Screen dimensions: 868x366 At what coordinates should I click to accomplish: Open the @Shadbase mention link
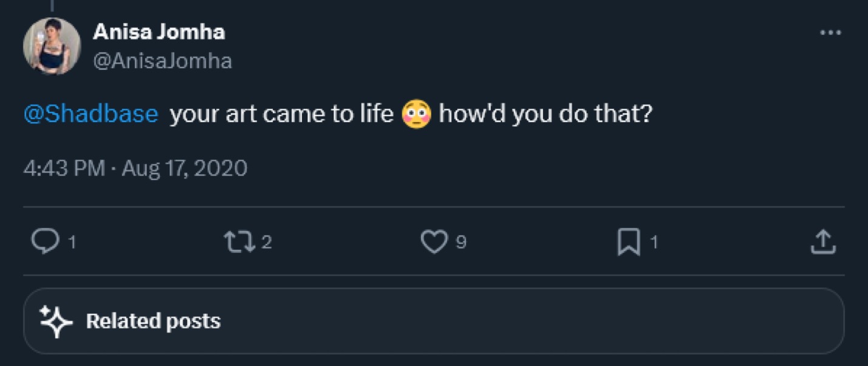91,114
